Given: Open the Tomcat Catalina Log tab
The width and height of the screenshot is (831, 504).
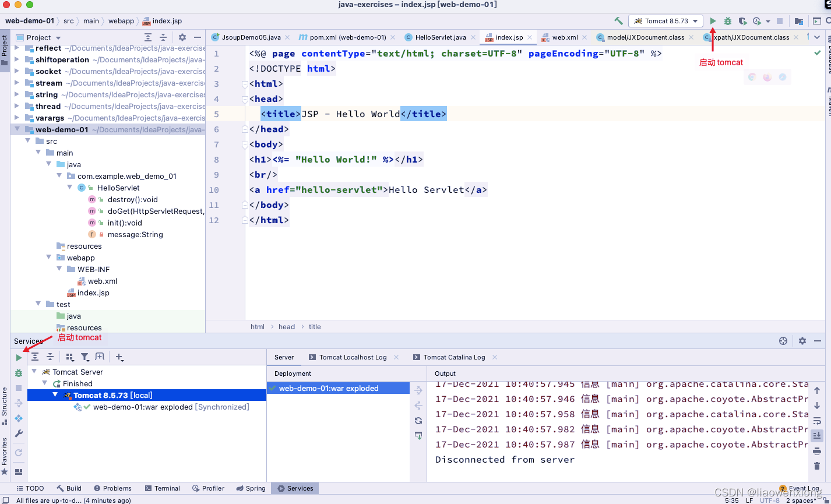Looking at the screenshot, I should [x=454, y=357].
